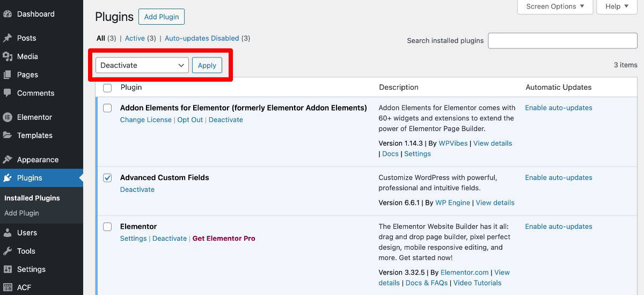Open the bulk actions Deactivate dropdown
The width and height of the screenshot is (644, 295).
pyautogui.click(x=142, y=65)
